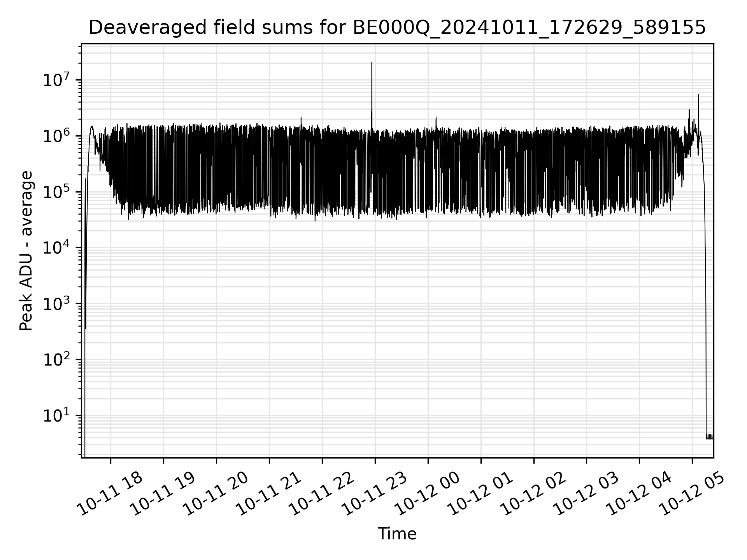This screenshot has width=747, height=560.
Task: Click y tick label 10^2
Action: pos(57,359)
